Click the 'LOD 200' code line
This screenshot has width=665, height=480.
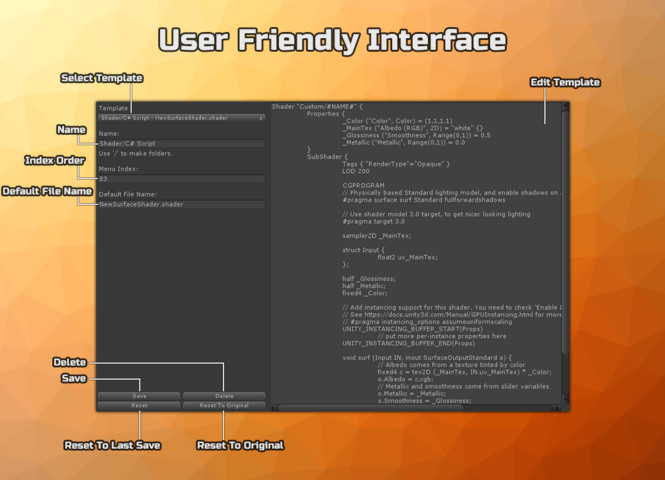pos(356,171)
